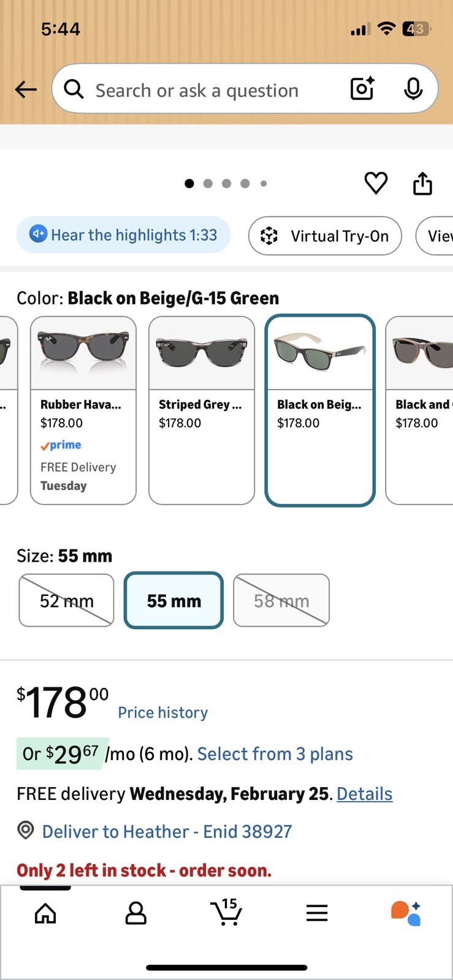Viewport: 453px width, 980px height.
Task: Play Hear the highlights audio
Action: coord(123,235)
